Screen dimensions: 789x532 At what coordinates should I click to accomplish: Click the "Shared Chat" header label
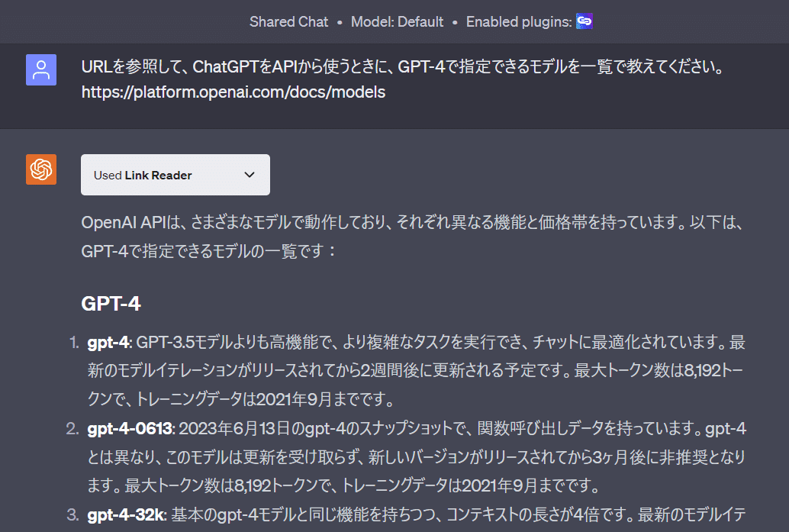point(288,21)
